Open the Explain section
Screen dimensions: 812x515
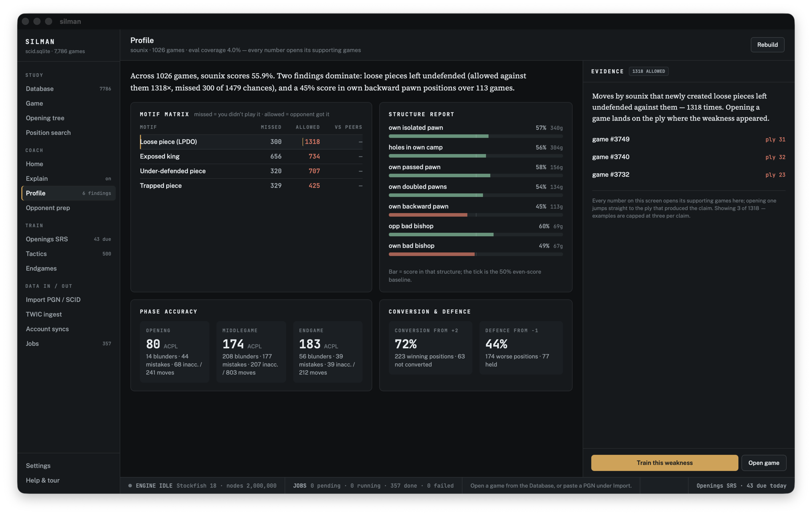(68, 179)
